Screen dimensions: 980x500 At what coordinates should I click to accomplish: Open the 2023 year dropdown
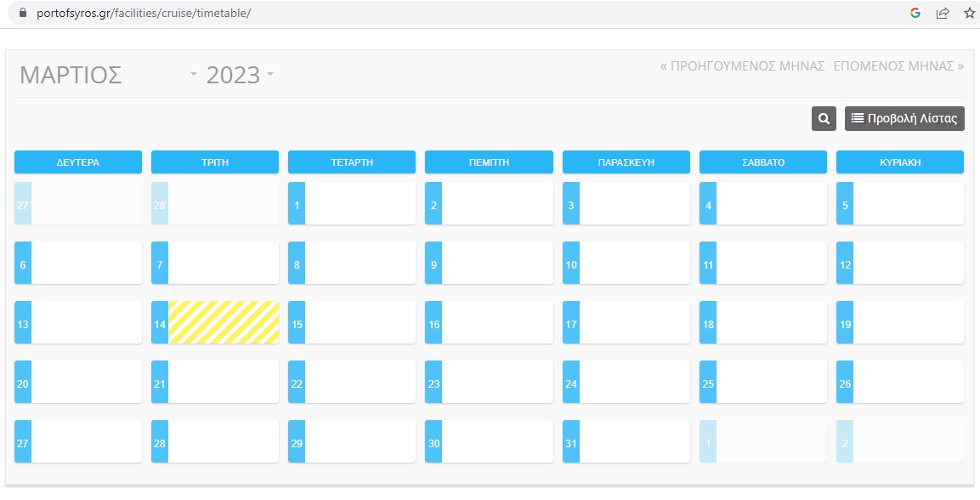(240, 75)
